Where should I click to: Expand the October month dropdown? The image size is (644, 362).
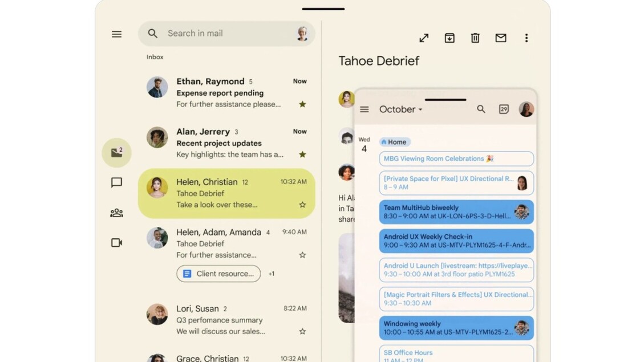tap(401, 109)
